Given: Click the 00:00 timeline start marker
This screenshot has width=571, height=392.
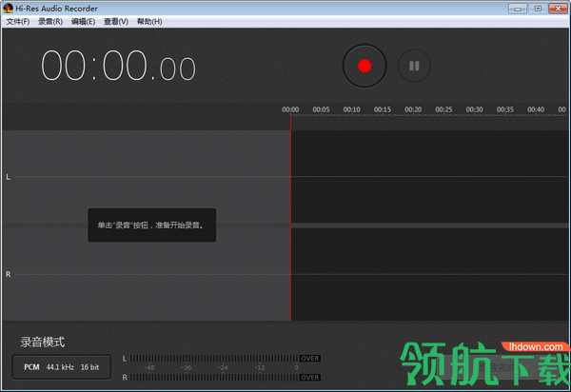Looking at the screenshot, I should (290, 109).
